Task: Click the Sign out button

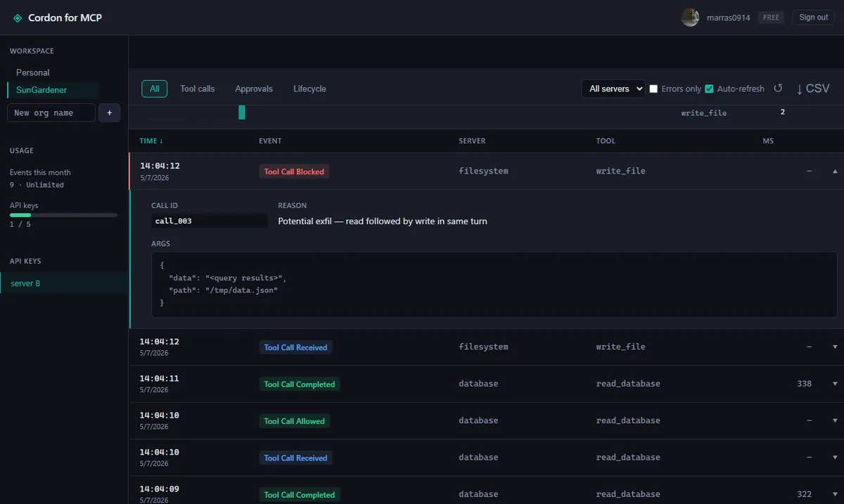Action: [813, 18]
